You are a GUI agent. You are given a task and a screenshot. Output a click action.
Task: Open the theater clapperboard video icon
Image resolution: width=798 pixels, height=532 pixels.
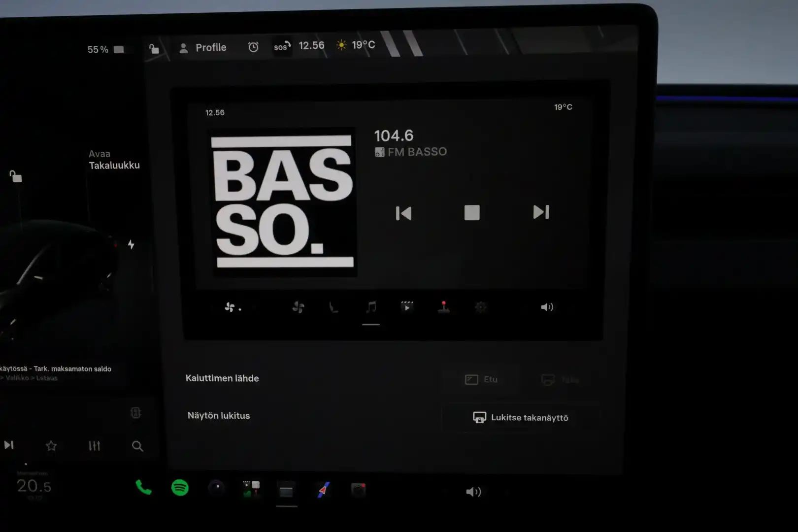click(x=407, y=307)
